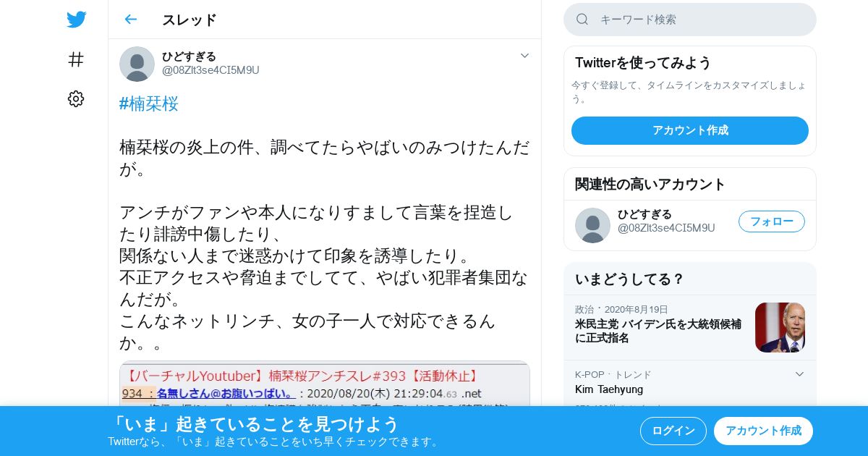Click the magnifier icon in the search box
Screen dimensions: 868x456
pyautogui.click(x=582, y=20)
